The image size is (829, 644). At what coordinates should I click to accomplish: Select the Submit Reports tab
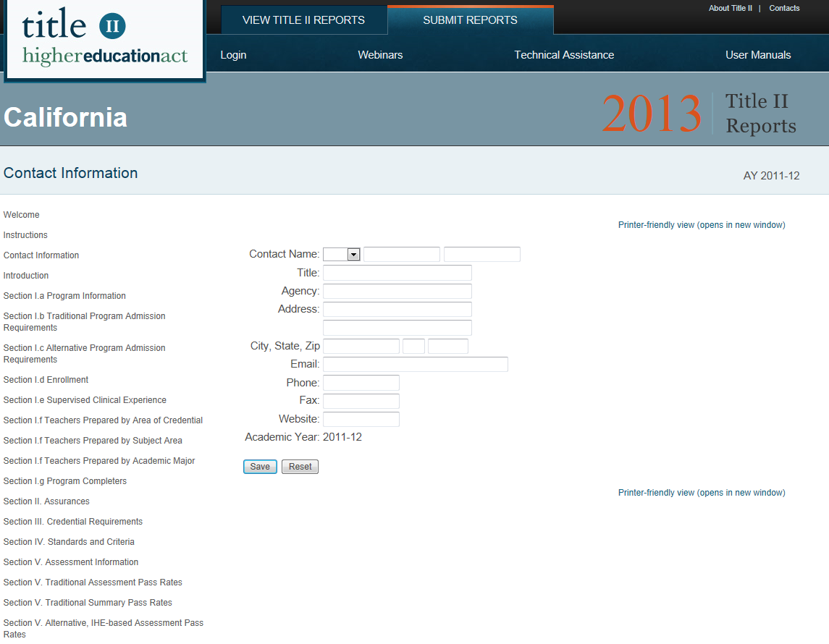pyautogui.click(x=470, y=20)
